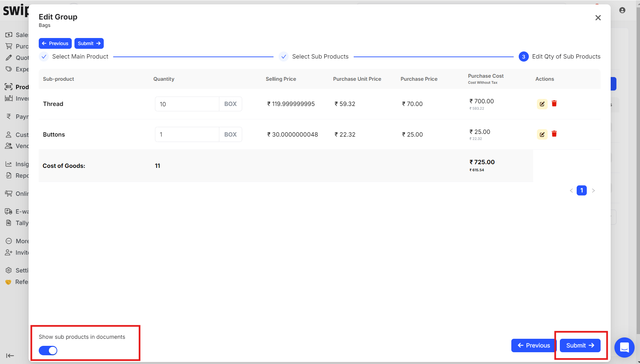Click the edit icon for Buttons row

tap(542, 134)
